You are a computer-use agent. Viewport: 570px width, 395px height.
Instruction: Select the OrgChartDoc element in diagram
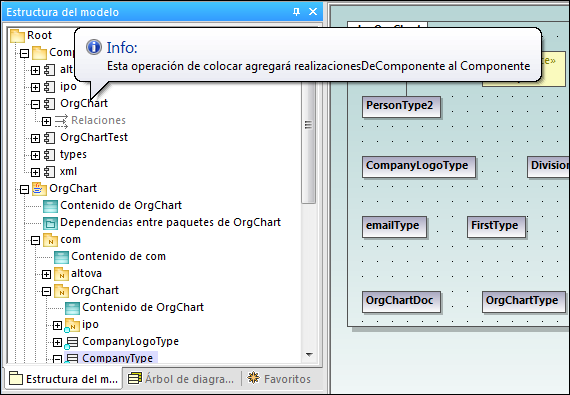click(401, 301)
